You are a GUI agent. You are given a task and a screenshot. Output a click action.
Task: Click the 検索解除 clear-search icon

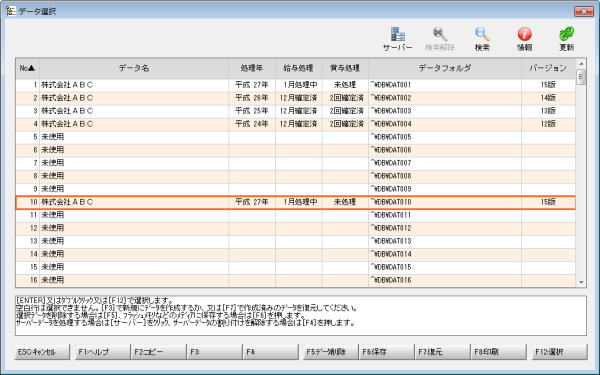coord(440,39)
